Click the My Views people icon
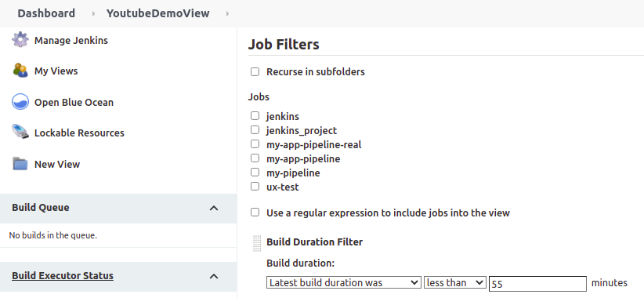 20,71
